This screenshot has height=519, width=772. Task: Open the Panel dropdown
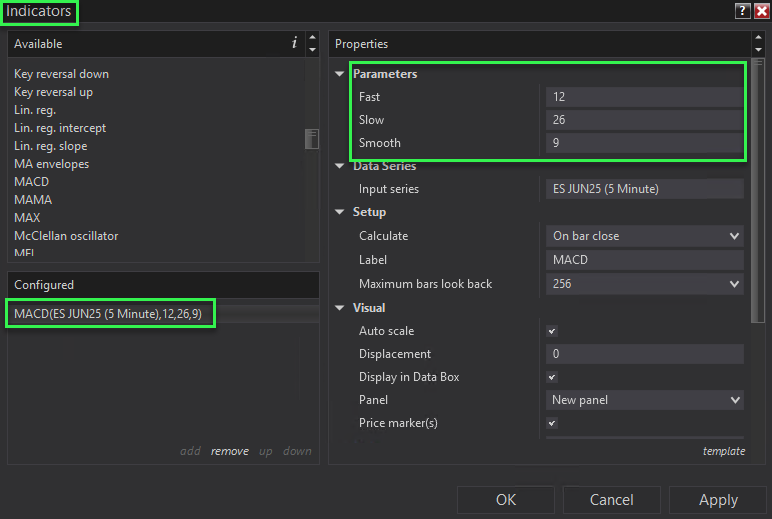[x=644, y=400]
